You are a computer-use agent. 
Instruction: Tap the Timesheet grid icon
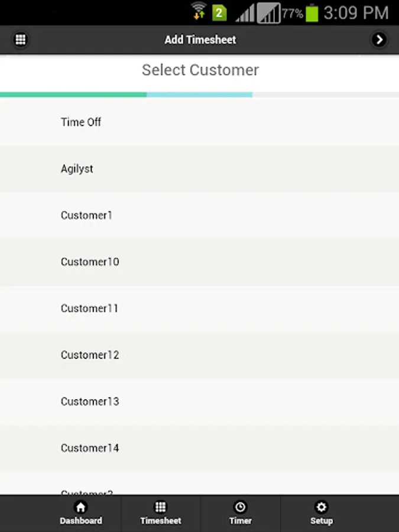click(160, 507)
